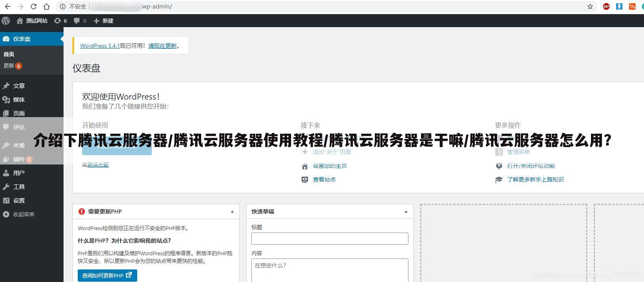Collapse the 快速草稿 panel
Viewport: 644px width, 282px height.
click(x=406, y=211)
